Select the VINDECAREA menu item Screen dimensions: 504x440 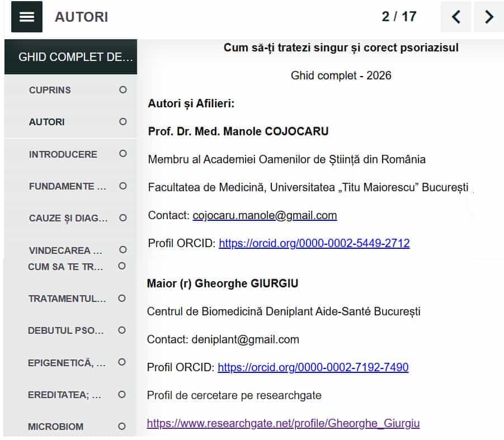(65, 250)
